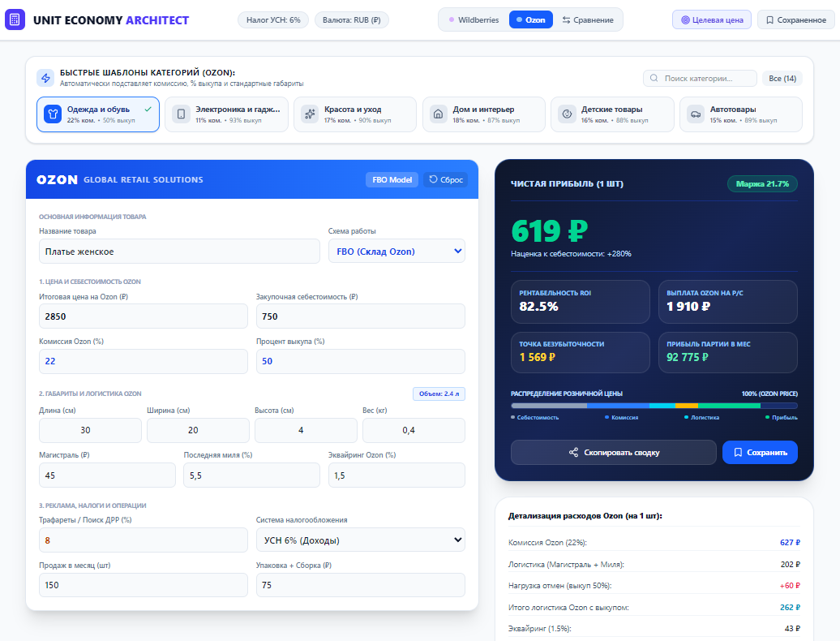Select the Автотовары category template
The image size is (840, 641).
[741, 114]
